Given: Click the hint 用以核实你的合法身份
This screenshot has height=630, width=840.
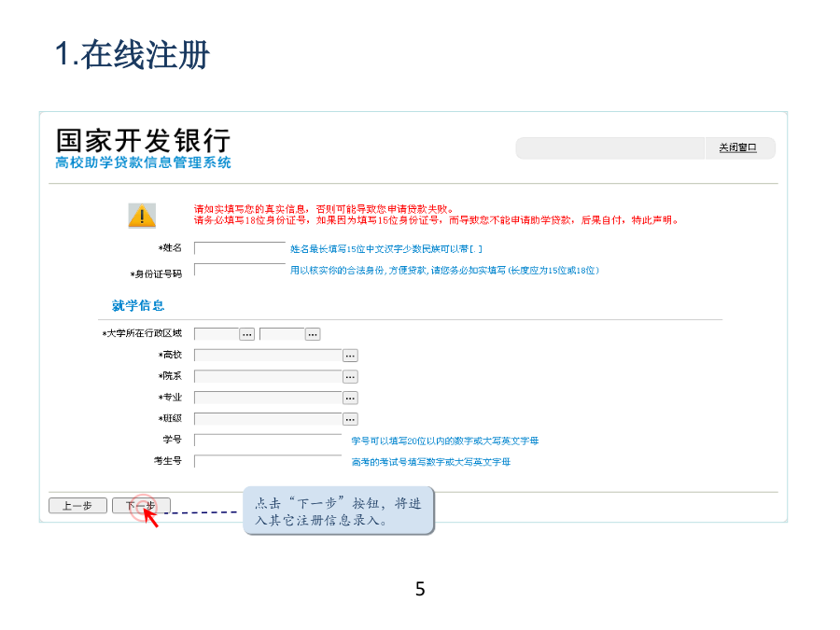Looking at the screenshot, I should [444, 271].
